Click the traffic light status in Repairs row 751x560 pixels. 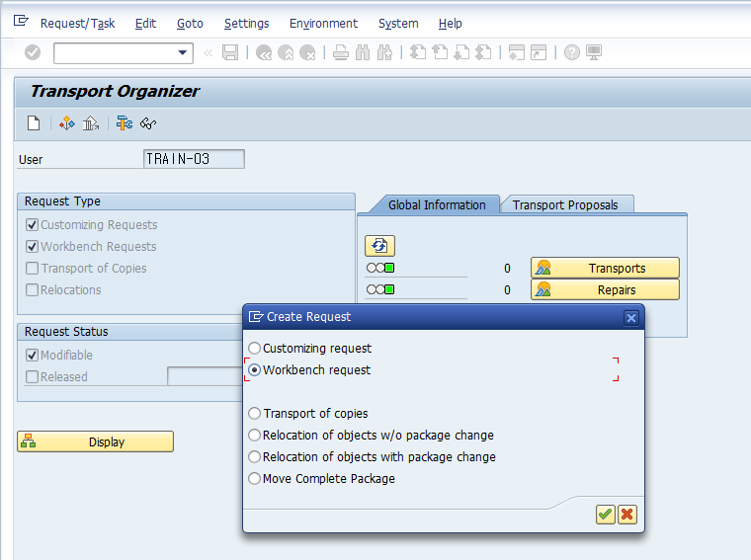380,289
